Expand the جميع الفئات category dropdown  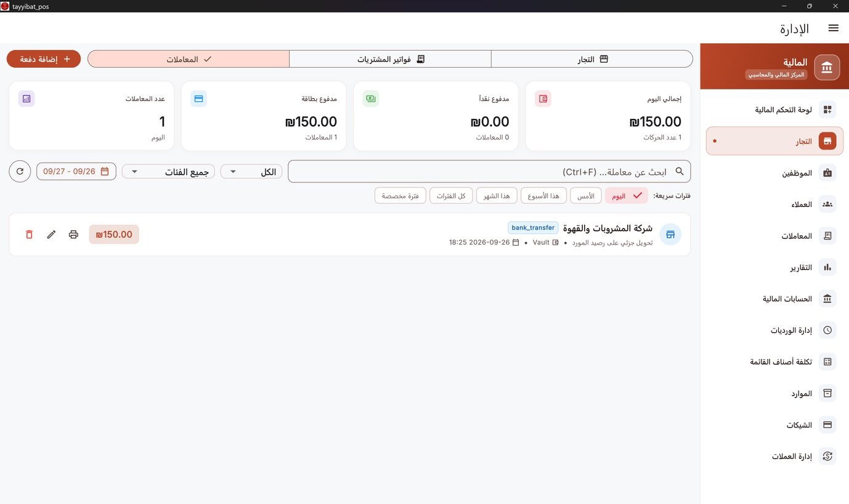point(168,172)
